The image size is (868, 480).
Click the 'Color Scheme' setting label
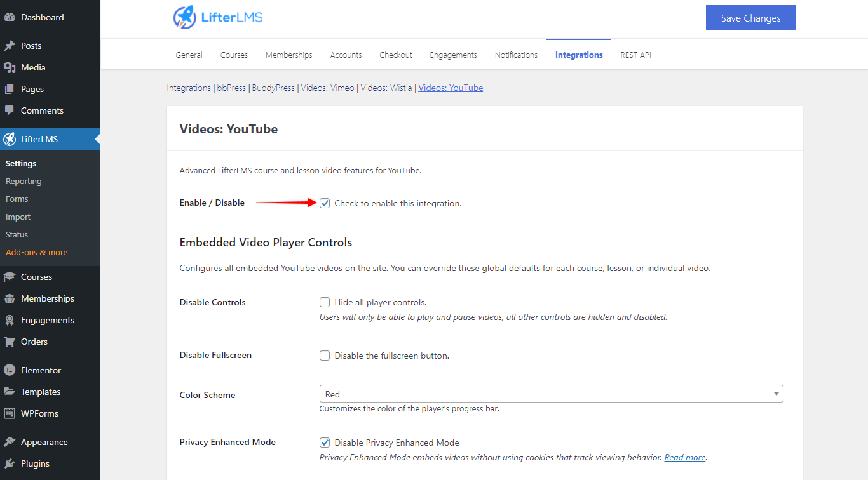(207, 395)
